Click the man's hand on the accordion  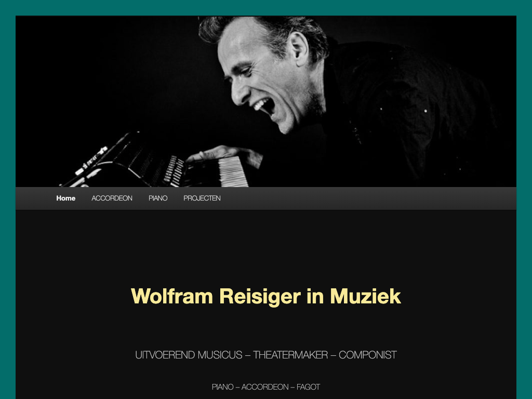click(x=224, y=154)
